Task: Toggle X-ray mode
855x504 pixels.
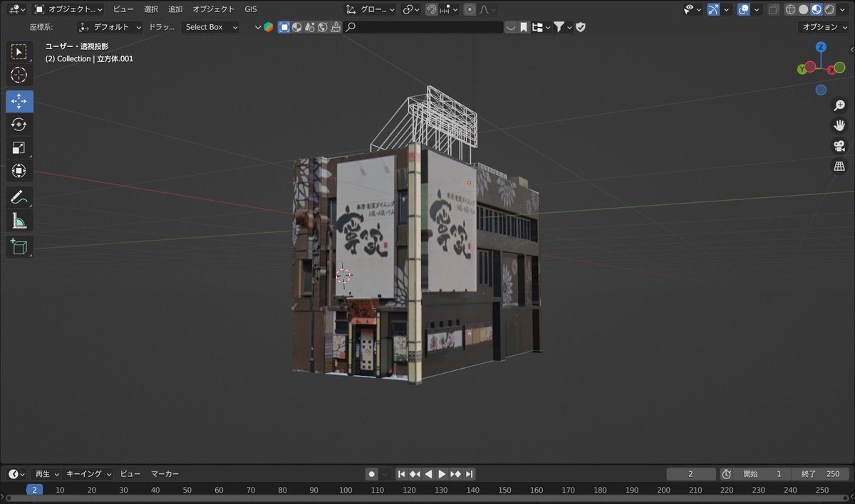Action: [x=774, y=10]
